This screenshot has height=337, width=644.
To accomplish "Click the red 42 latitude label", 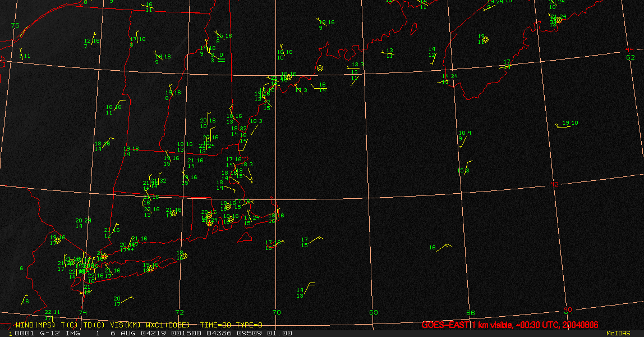I will [x=554, y=184].
